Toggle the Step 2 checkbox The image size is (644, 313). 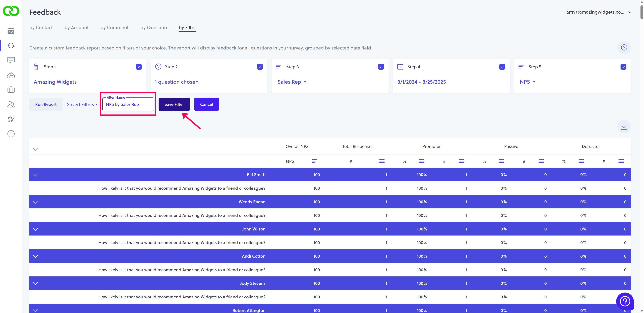[x=260, y=67]
